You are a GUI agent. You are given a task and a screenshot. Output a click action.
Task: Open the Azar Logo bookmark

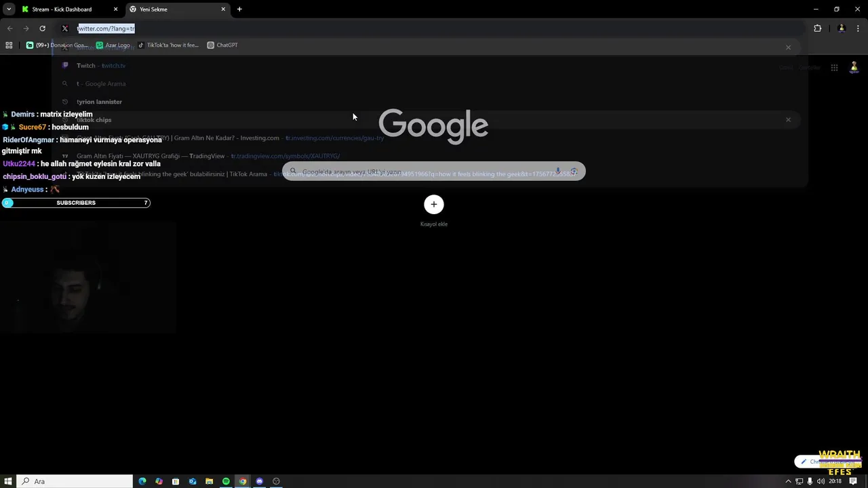click(113, 45)
